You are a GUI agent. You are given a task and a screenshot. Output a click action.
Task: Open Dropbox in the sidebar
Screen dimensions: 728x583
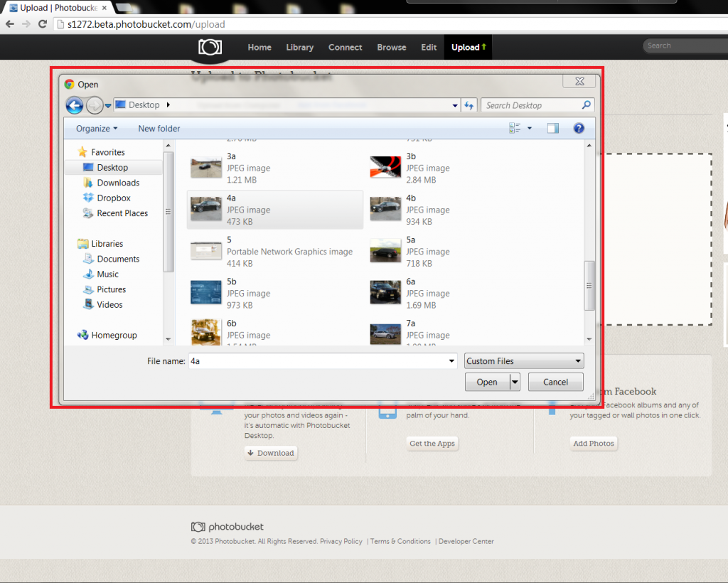pyautogui.click(x=113, y=198)
